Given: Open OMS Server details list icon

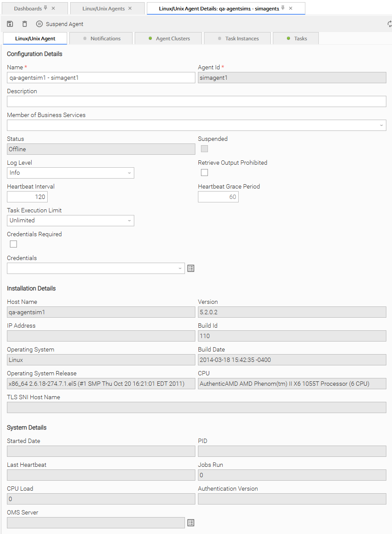Looking at the screenshot, I should [191, 523].
